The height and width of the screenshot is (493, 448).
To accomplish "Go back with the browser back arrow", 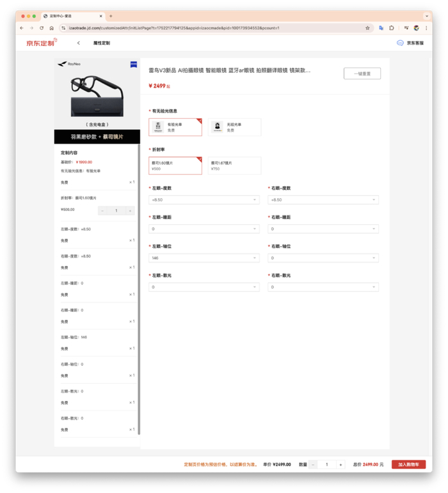I will click(22, 28).
